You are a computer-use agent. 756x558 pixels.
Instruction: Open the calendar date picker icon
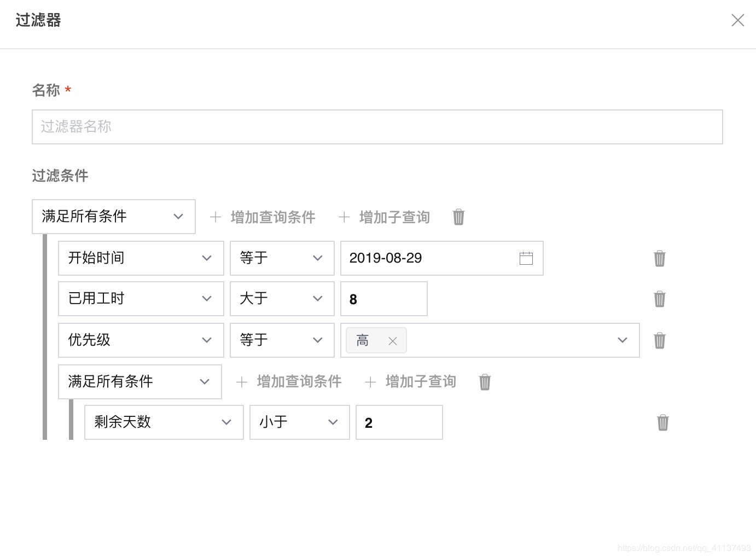526,258
